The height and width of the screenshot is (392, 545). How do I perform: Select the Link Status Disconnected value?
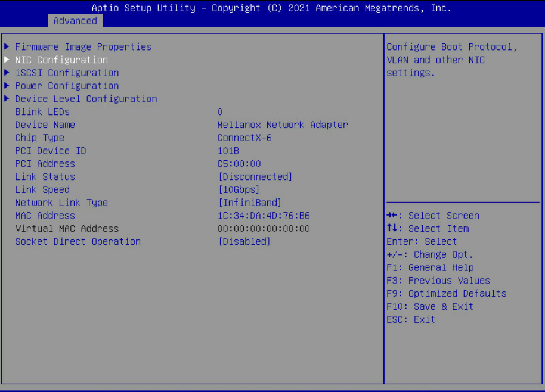click(255, 177)
